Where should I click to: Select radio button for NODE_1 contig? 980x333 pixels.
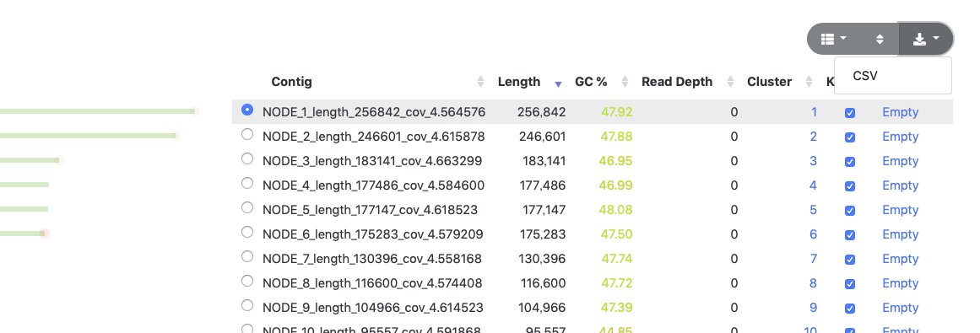click(x=247, y=110)
